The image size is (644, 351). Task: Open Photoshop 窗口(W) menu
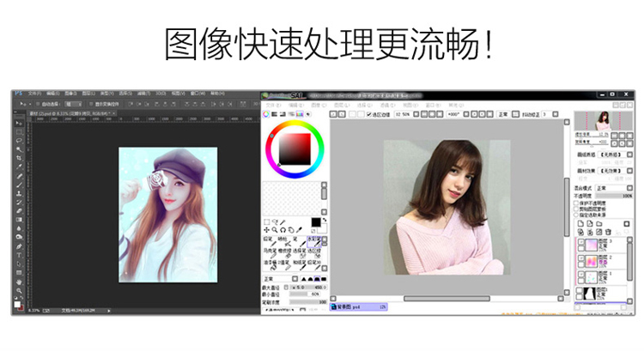coord(198,94)
